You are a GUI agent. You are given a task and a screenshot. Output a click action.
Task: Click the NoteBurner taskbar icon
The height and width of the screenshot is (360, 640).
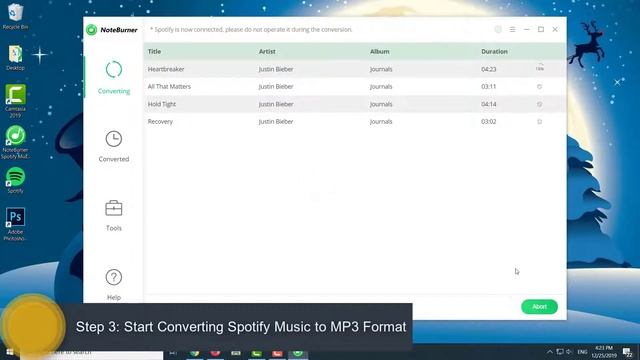298,353
